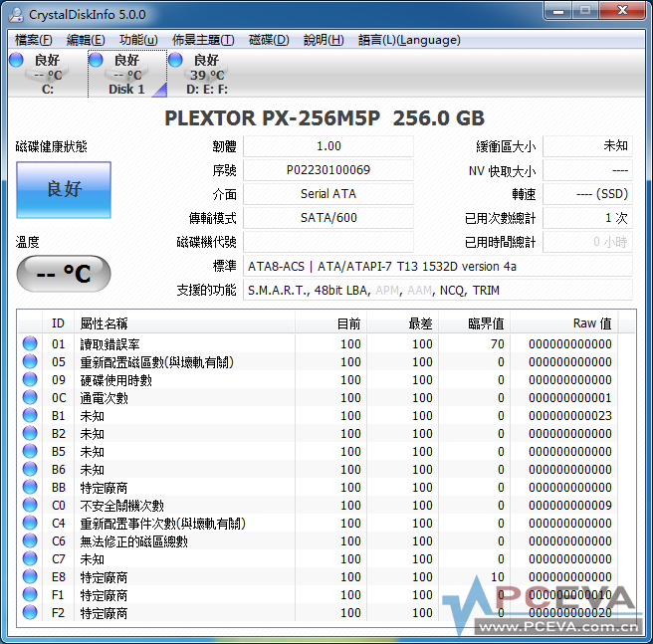Click the status orb for attribute 0C

pos(30,397)
